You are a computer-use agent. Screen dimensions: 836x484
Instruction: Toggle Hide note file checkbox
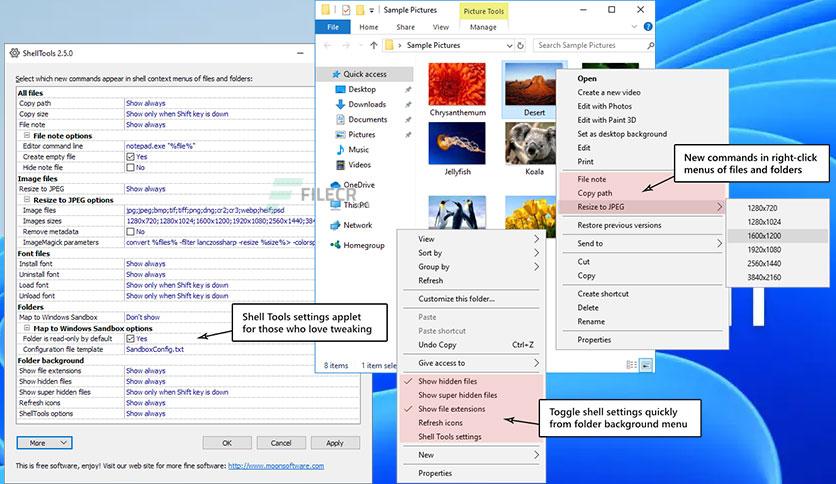point(130,167)
